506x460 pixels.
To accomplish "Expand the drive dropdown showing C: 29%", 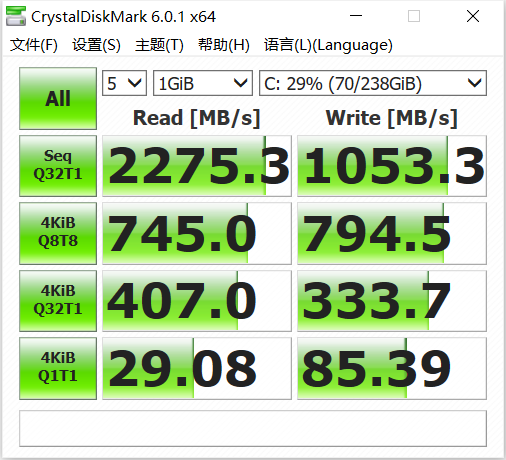I will tap(373, 83).
